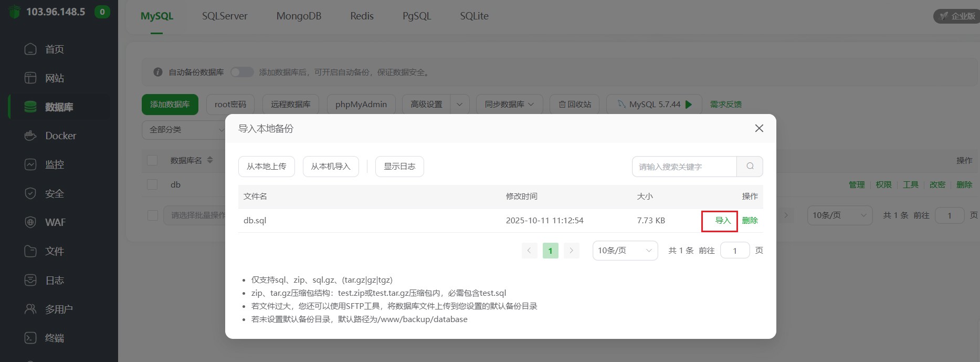980x362 pixels.
Task: Open the Docker icon in the sidebar
Action: [30, 136]
